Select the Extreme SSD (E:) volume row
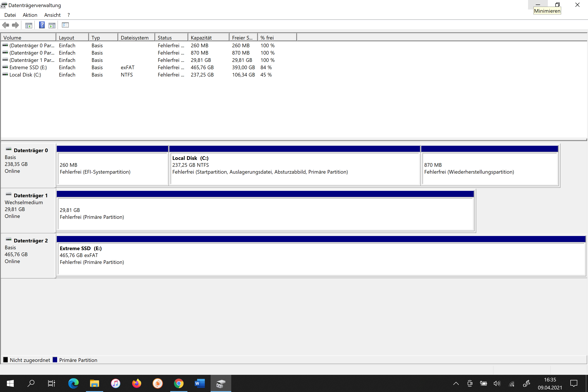588x392 pixels. (x=28, y=67)
